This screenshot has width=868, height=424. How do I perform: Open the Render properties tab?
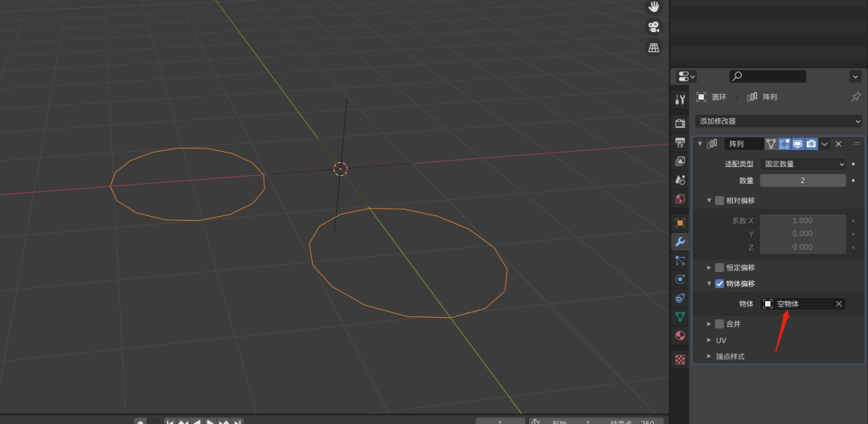click(x=681, y=123)
